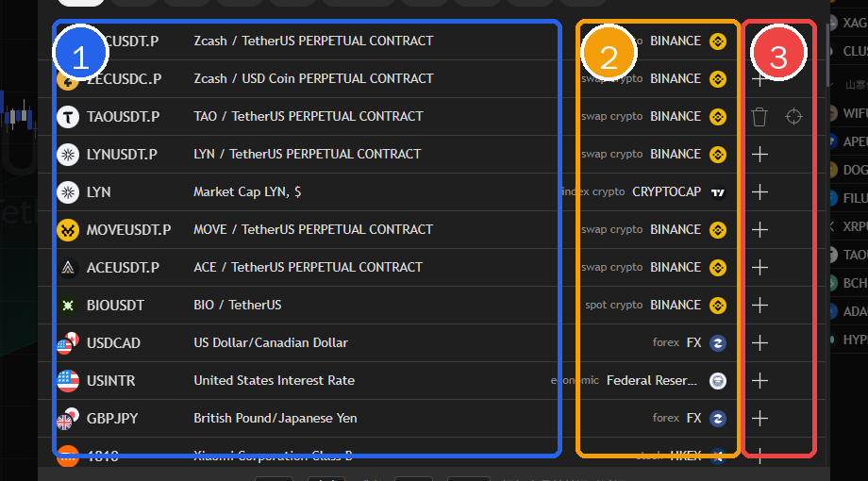Select the USDCAD symbol
Screen dimensions: 868x481
pyautogui.click(x=113, y=343)
